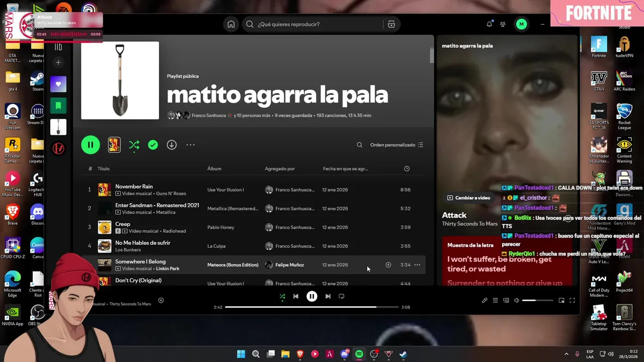Screen dimensions: 644x362
Task: Sort by the Agregado por column header
Action: click(280, 169)
